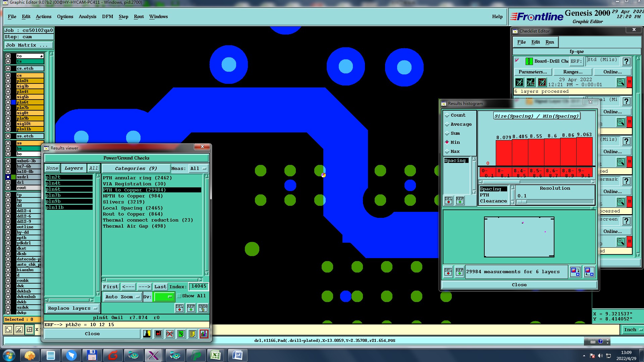
Task: Select the Max radio option
Action: pos(447,152)
